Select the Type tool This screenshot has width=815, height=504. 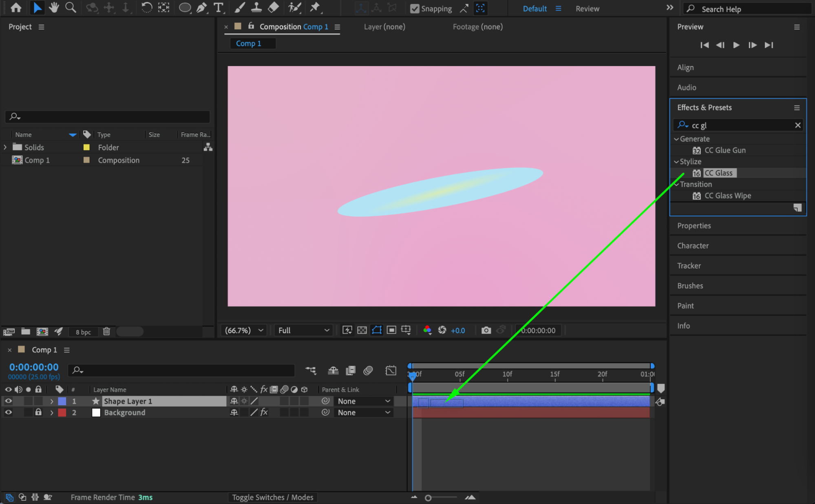tap(219, 8)
